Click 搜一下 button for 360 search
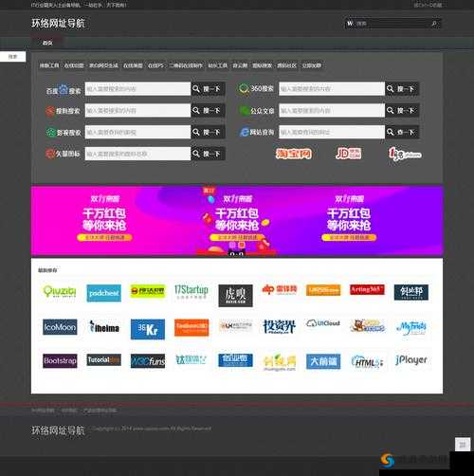This screenshot has height=476, width=474. [402, 89]
